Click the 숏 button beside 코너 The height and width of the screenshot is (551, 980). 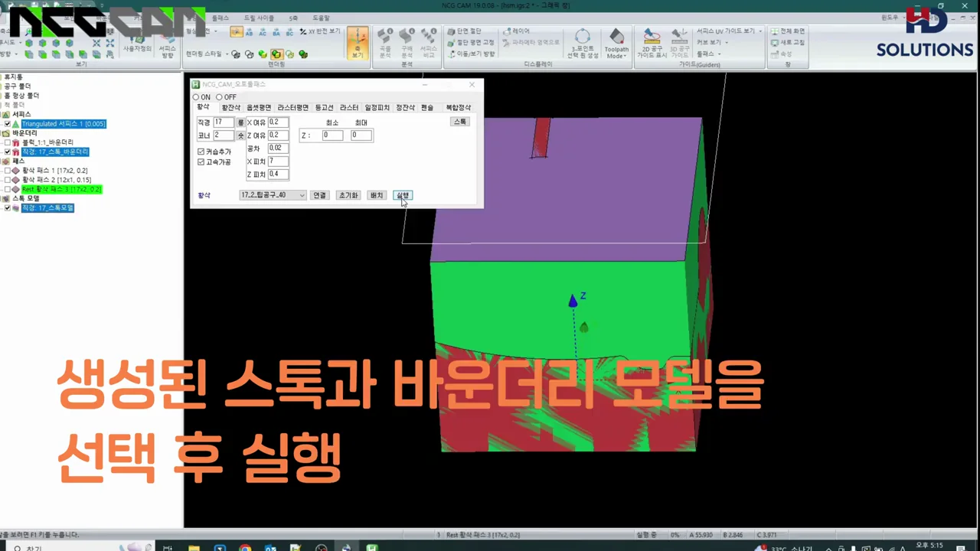(x=240, y=135)
